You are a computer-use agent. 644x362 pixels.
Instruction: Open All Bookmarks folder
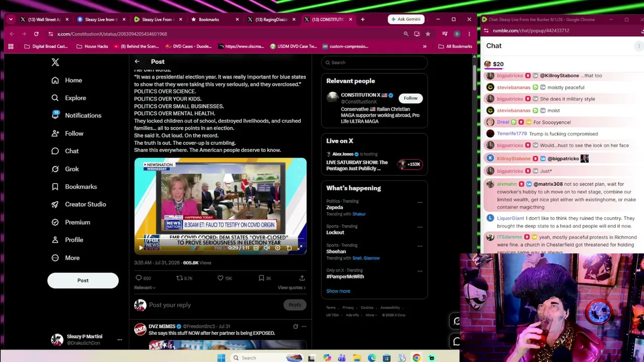click(x=455, y=46)
